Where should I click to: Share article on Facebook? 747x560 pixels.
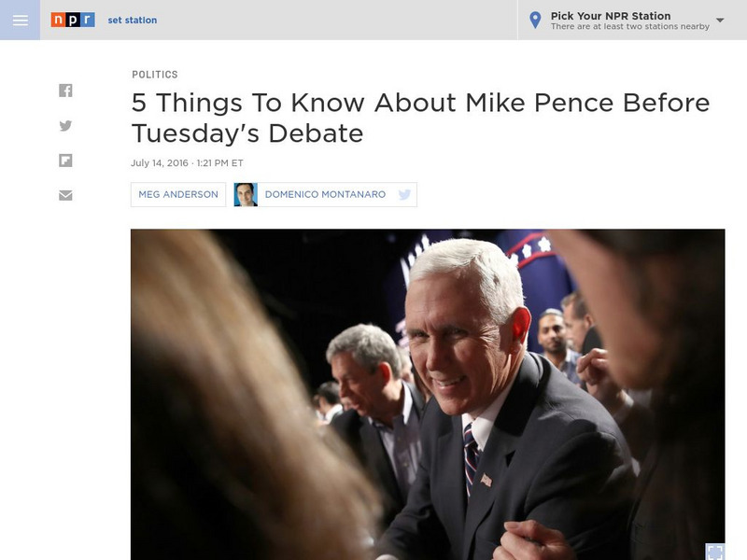click(x=65, y=91)
